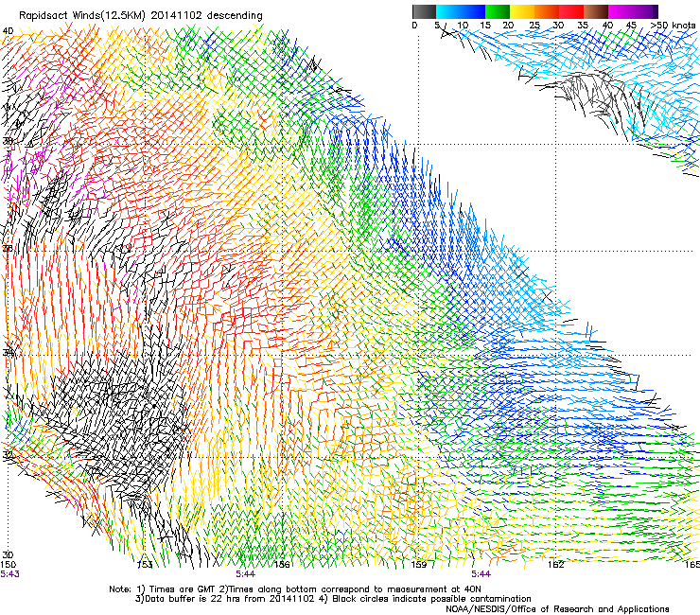Click the '0' label under the color legend
This screenshot has width=700, height=615.
tap(414, 26)
